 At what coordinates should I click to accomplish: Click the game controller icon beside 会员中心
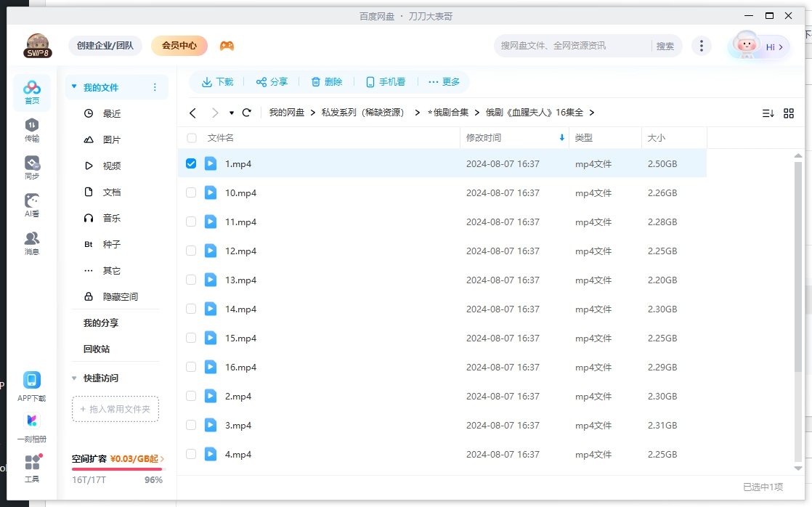click(226, 45)
